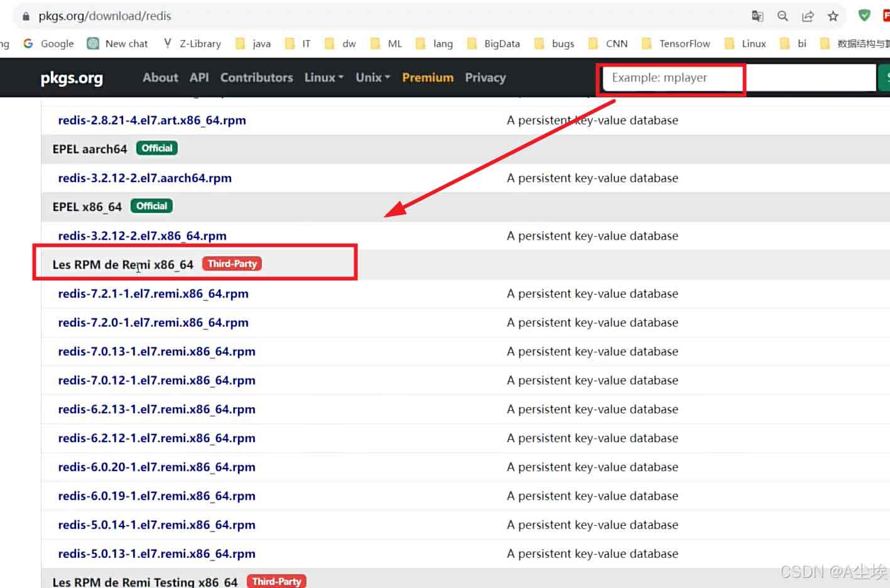Click the translate page icon in address bar
The image size is (890, 588).
tap(757, 16)
